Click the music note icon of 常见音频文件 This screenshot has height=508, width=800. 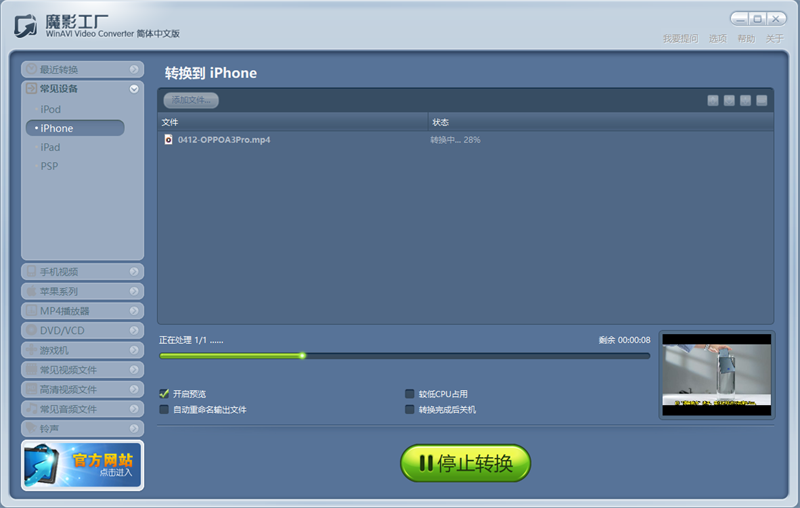pyautogui.click(x=31, y=409)
